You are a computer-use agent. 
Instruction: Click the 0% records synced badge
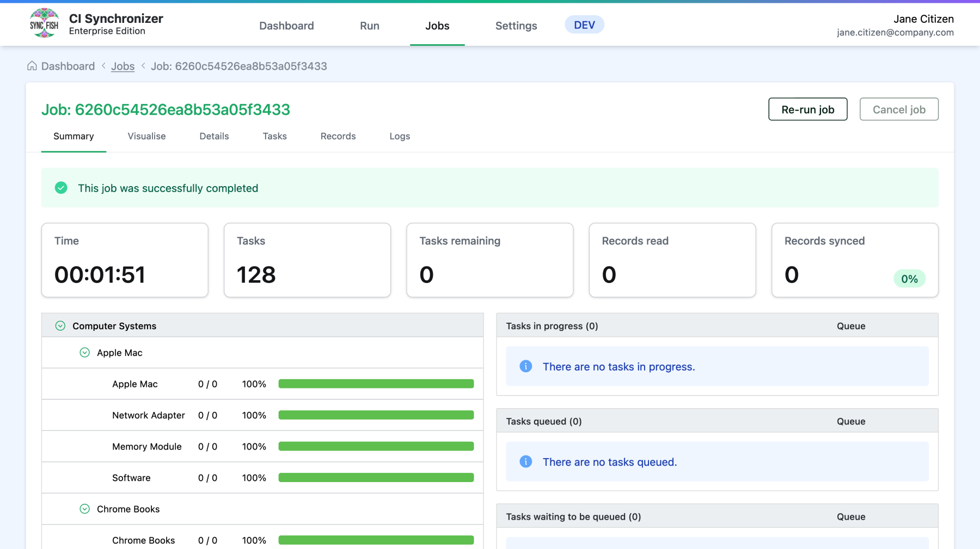click(909, 279)
